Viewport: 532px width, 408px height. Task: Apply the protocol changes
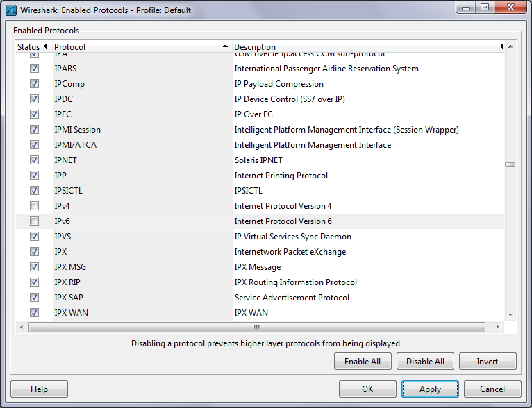(x=430, y=389)
